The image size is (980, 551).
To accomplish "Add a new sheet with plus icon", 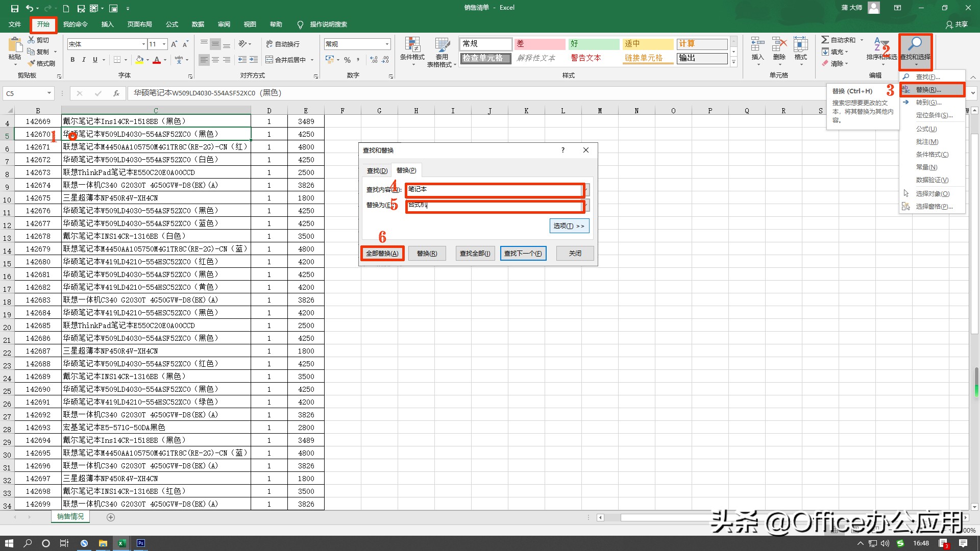I will (111, 517).
